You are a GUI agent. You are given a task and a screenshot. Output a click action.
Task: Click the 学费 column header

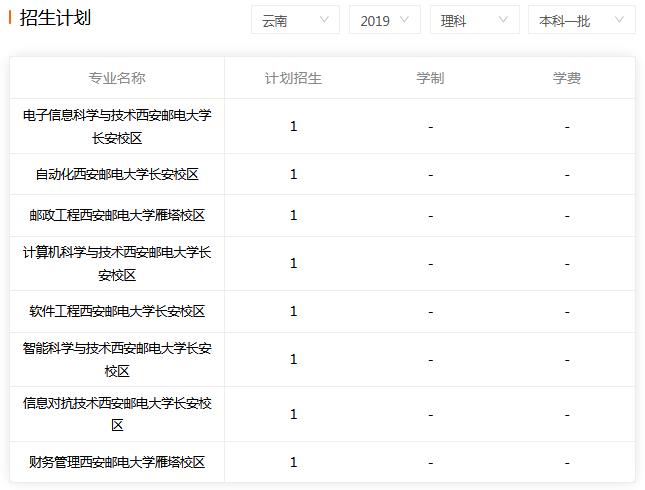point(567,78)
